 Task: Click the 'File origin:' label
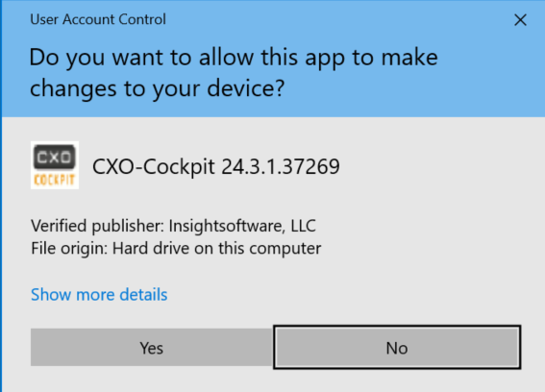69,249
